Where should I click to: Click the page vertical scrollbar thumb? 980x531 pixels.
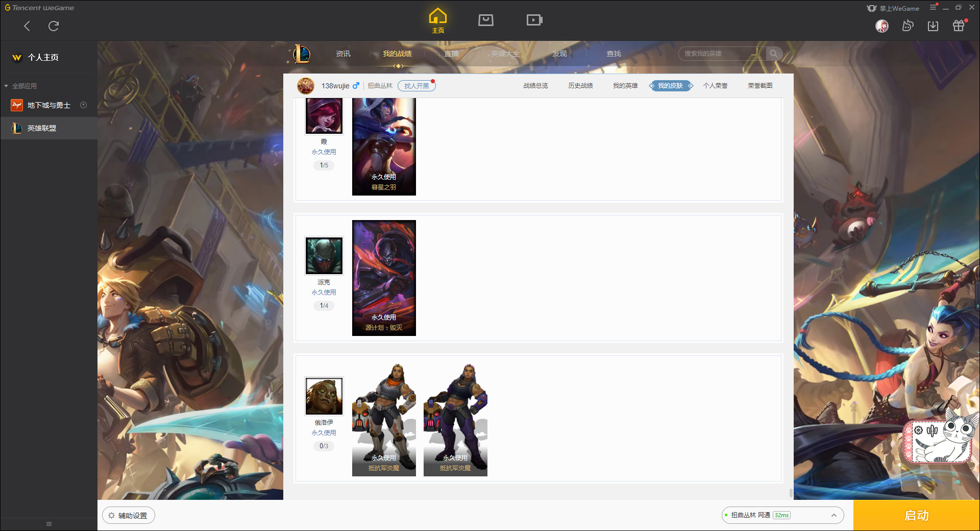point(791,493)
